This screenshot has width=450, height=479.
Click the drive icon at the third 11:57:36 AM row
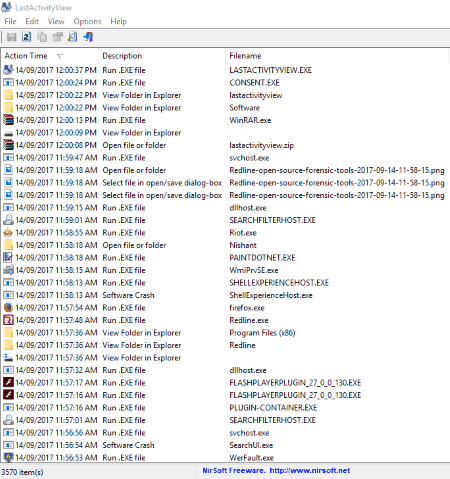tap(8, 358)
